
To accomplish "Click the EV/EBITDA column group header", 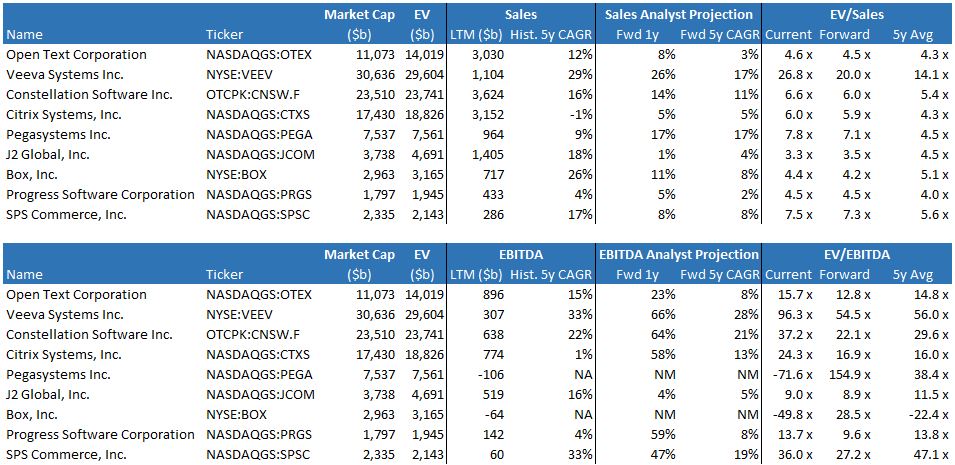I will tap(856, 254).
